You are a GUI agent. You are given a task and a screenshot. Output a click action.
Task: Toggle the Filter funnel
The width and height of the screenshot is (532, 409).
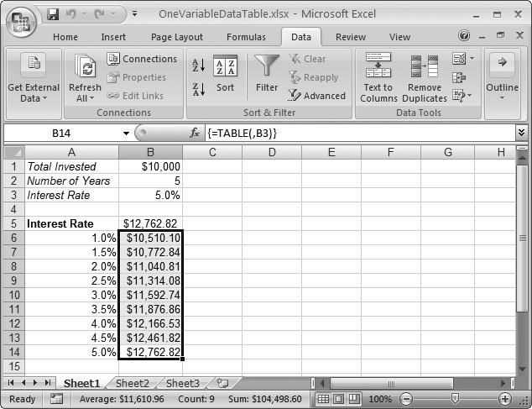coord(267,74)
